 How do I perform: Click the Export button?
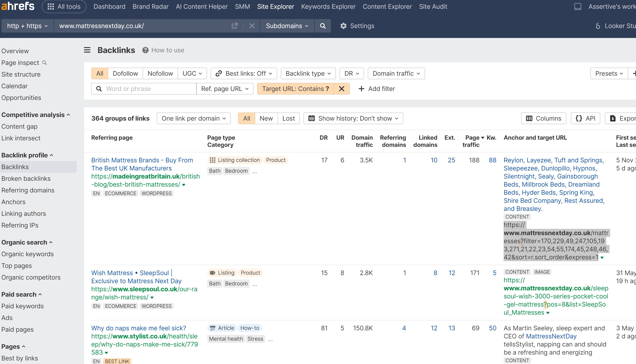[620, 118]
